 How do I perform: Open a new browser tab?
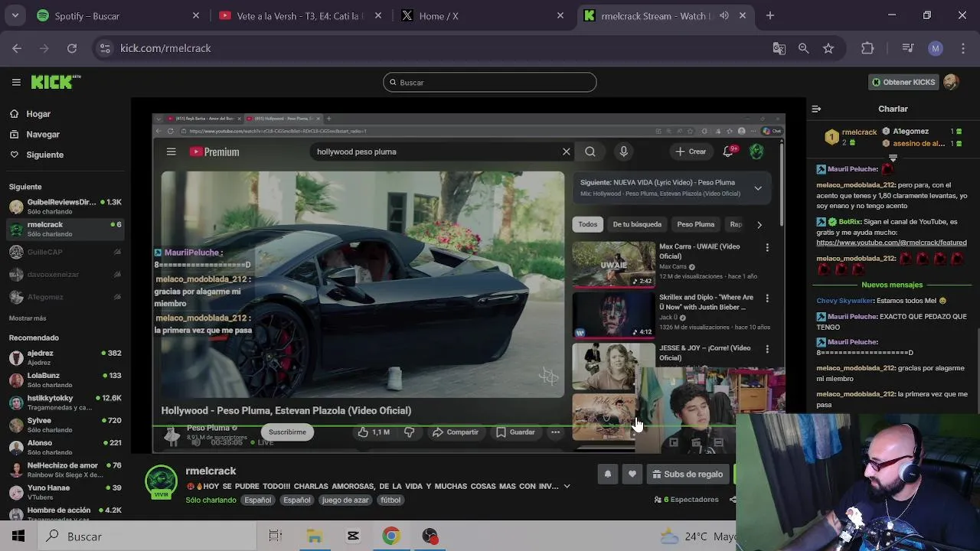(770, 15)
